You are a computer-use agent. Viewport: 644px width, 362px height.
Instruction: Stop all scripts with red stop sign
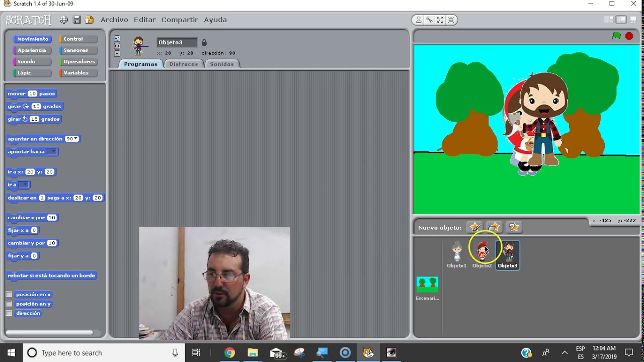coord(629,36)
